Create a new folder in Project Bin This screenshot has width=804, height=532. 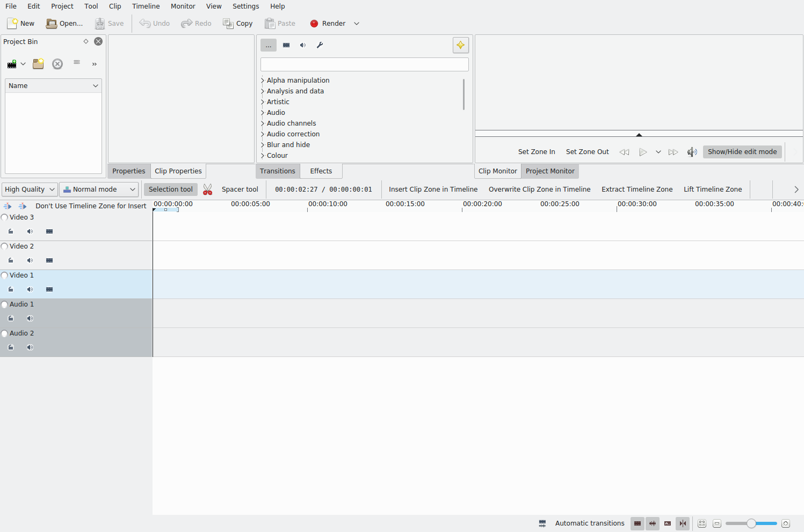point(38,64)
